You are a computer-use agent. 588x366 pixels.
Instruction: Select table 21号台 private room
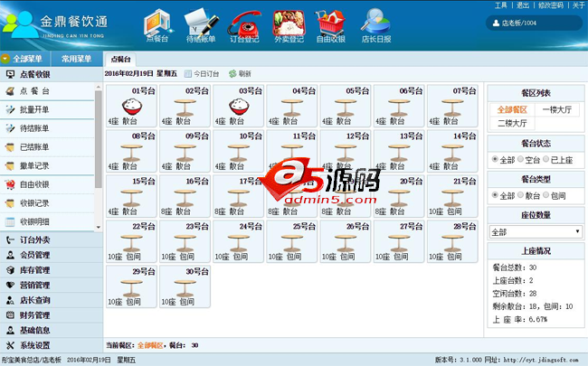tap(452, 196)
